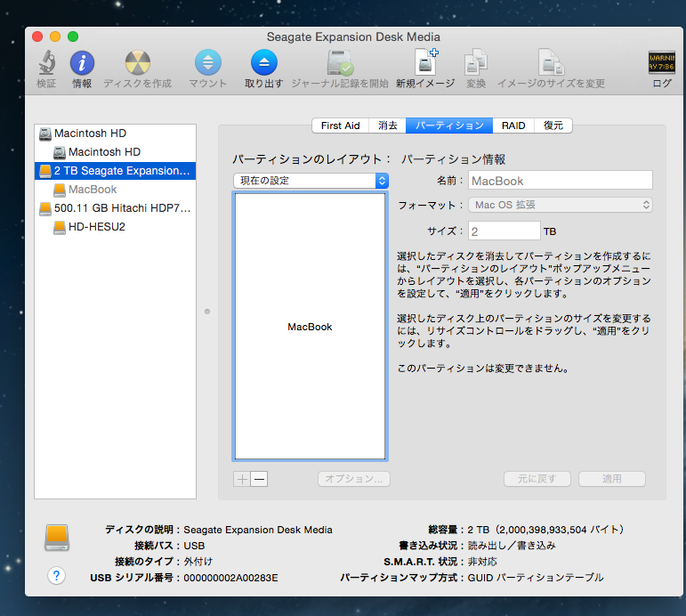The width and height of the screenshot is (686, 616).
Task: Switch to the First Aid tab
Action: pyautogui.click(x=340, y=126)
